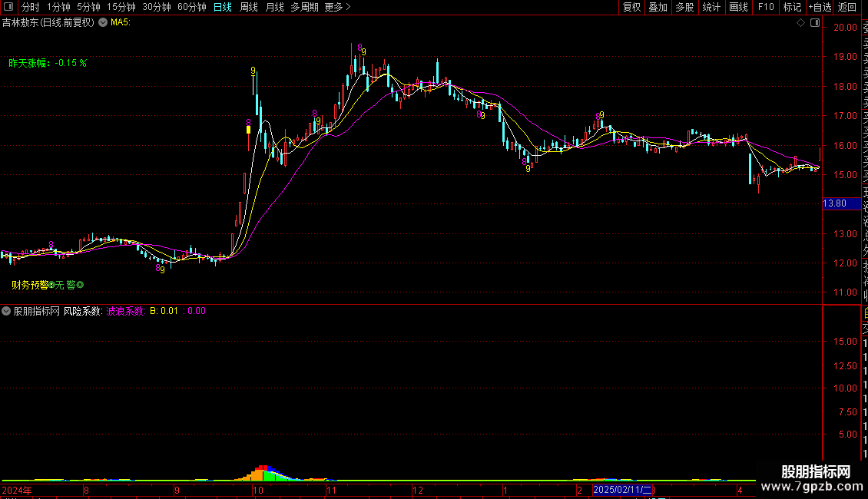Click the yellow candle marked 8 in October

pos(249,130)
